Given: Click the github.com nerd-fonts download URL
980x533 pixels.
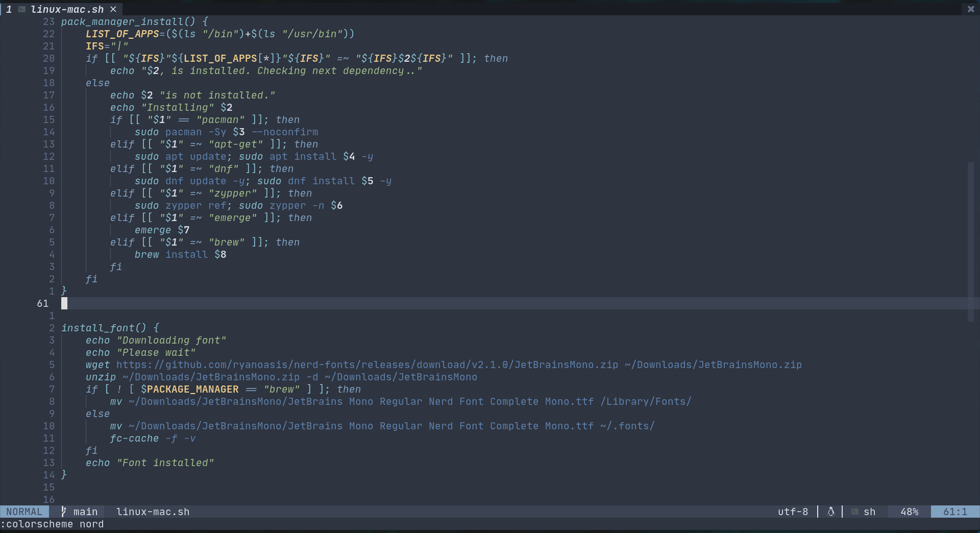Looking at the screenshot, I should (x=367, y=365).
